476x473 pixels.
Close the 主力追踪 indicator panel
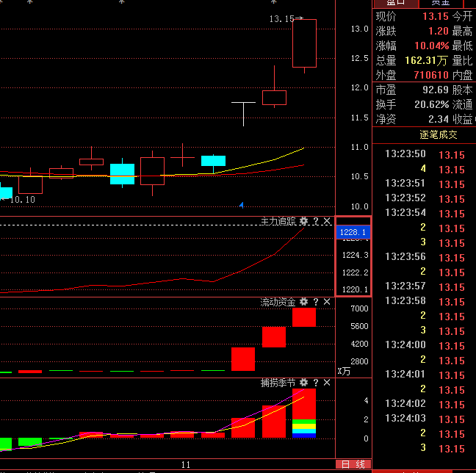click(327, 221)
